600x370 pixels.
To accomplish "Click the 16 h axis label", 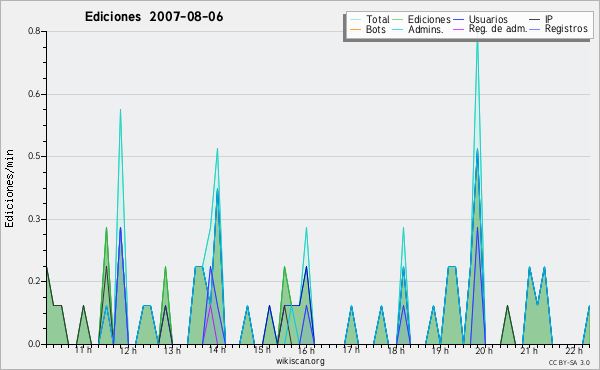I will tap(306, 350).
